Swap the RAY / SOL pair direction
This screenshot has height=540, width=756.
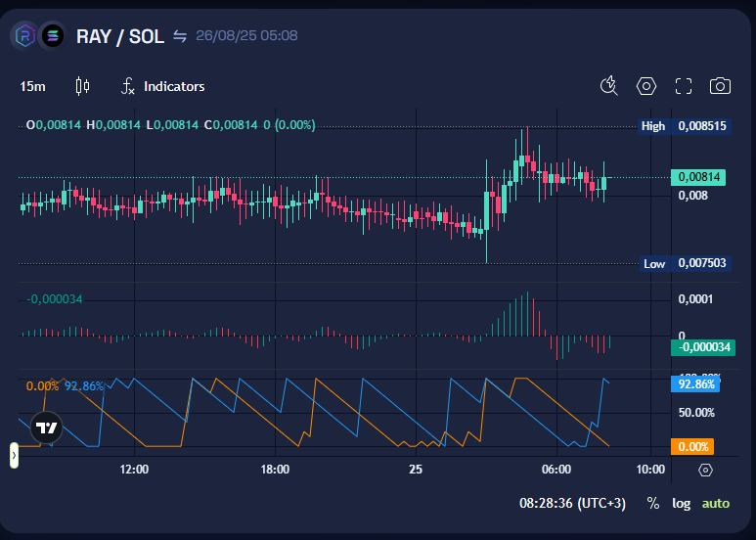[180, 36]
